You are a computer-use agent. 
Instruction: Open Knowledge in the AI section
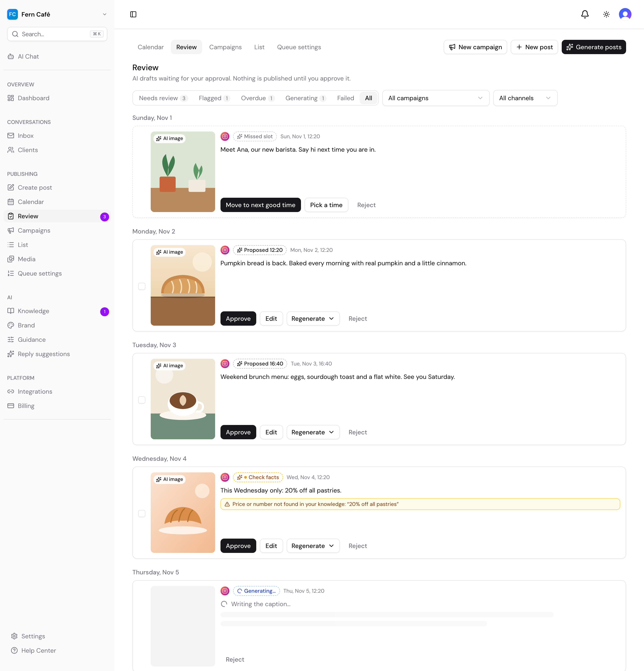57,311
